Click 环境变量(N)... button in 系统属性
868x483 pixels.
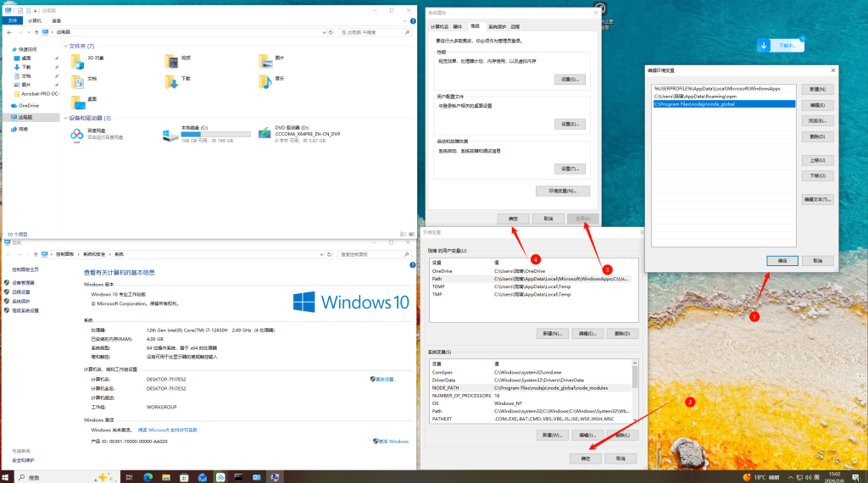[563, 191]
